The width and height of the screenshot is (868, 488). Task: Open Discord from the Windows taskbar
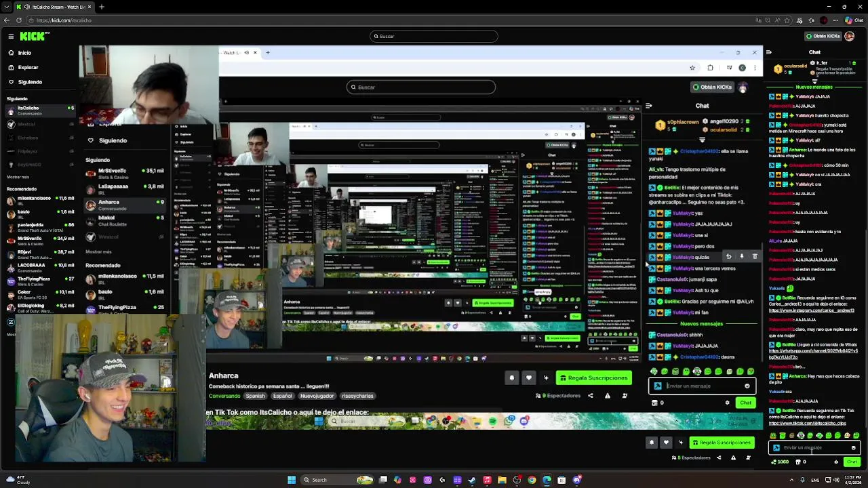pyautogui.click(x=577, y=480)
